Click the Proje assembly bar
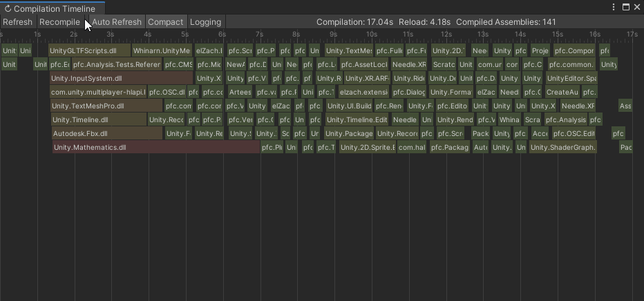The height and width of the screenshot is (301, 644). tap(540, 51)
